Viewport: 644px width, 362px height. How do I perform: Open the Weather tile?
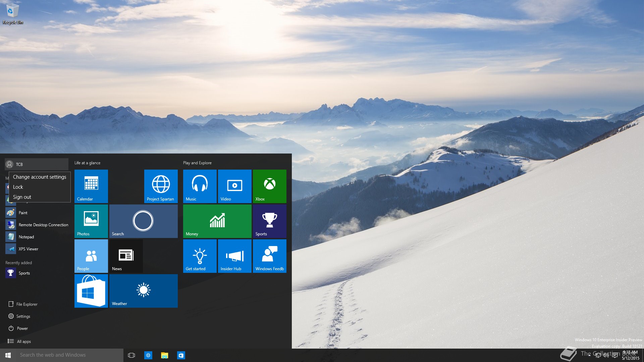pos(144,291)
